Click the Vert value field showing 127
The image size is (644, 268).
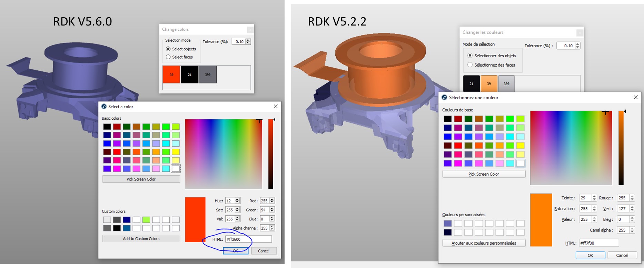pos(623,209)
